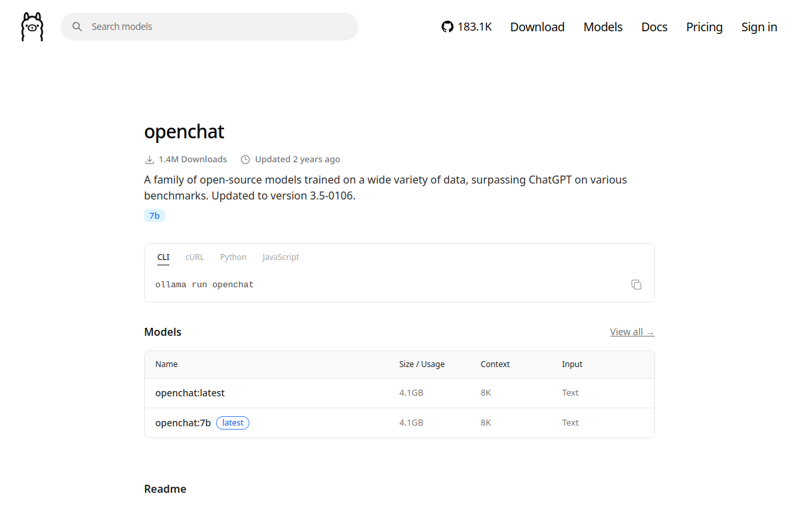Click the ollama run openchat command

pos(205,285)
